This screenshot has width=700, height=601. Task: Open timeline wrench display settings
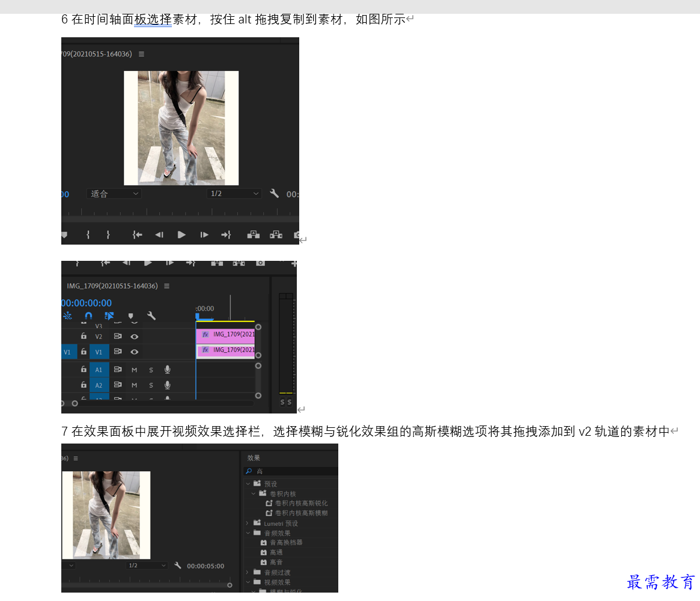(x=151, y=316)
